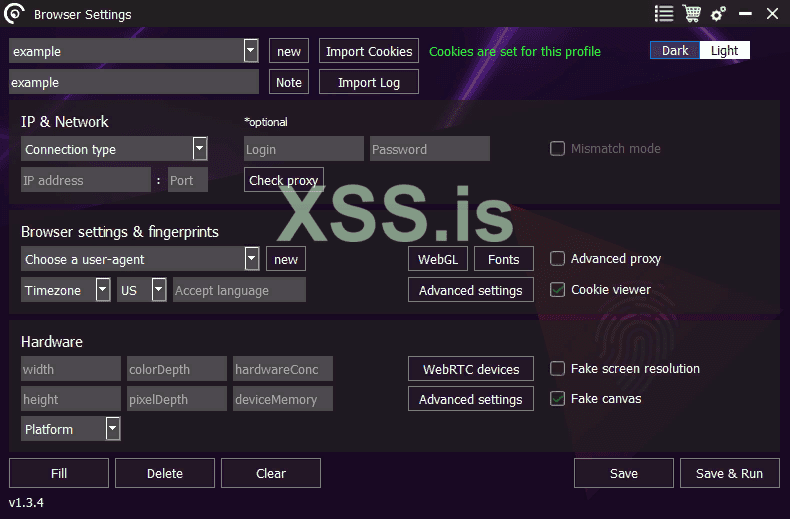Click the app logo in title bar
The image size is (790, 519).
point(14,14)
